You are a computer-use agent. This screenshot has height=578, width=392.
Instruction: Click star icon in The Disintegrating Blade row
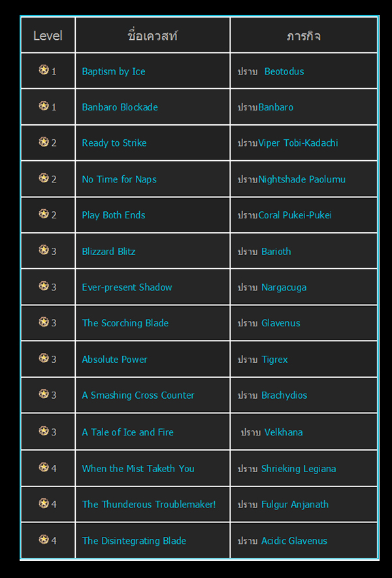(x=44, y=539)
